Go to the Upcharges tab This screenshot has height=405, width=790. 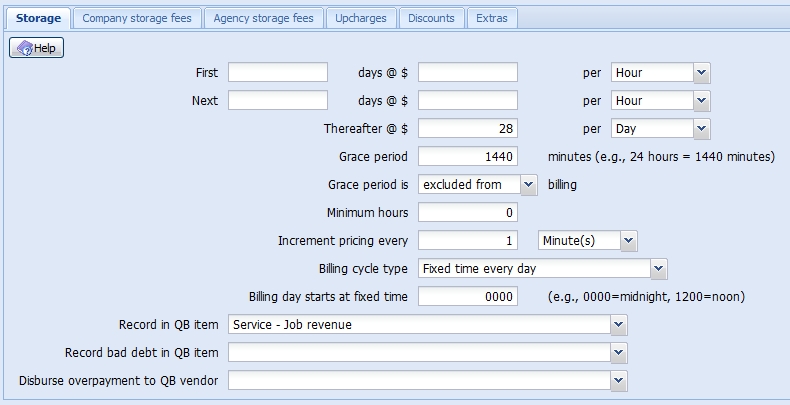coord(361,18)
